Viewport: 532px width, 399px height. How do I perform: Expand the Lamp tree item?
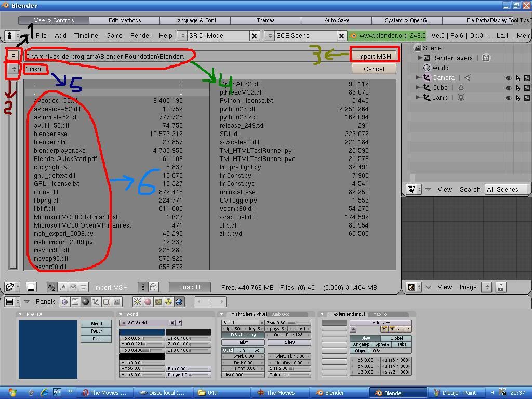tap(418, 97)
